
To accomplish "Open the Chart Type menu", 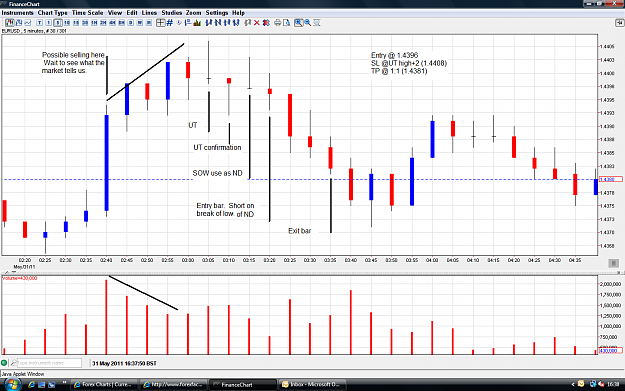I will (53, 13).
